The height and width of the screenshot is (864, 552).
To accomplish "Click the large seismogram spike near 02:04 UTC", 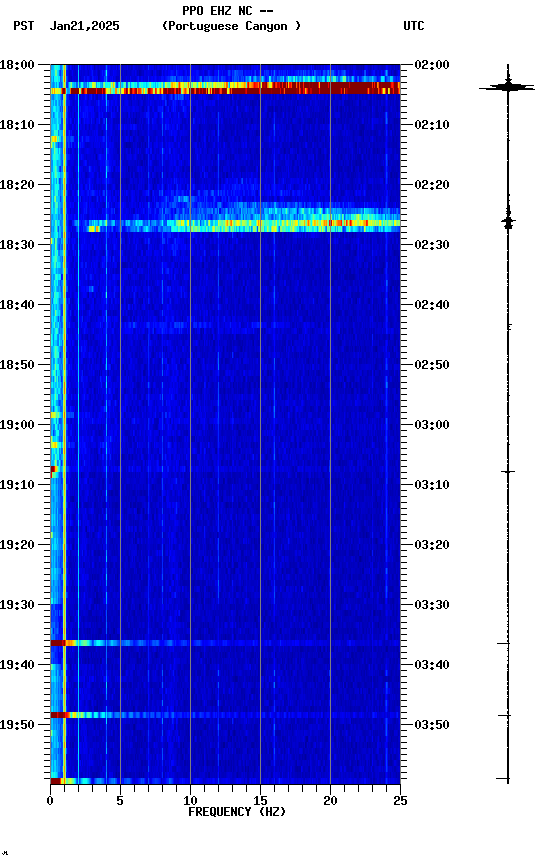I will [x=507, y=87].
